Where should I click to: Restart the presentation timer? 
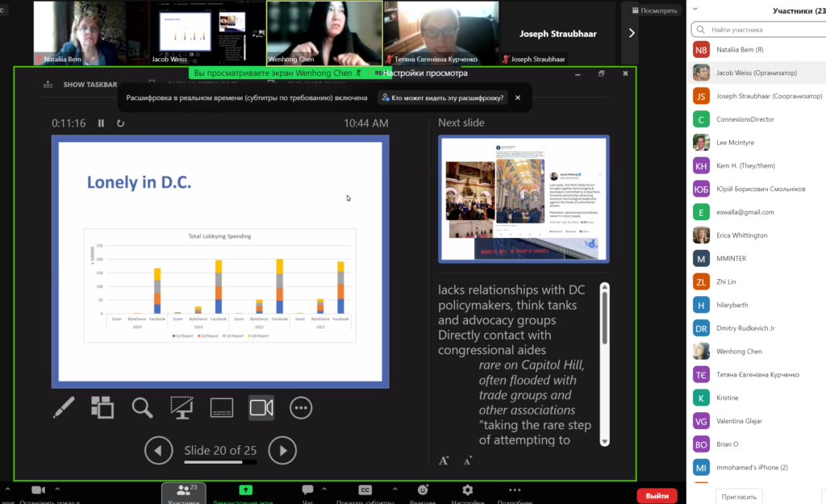121,123
